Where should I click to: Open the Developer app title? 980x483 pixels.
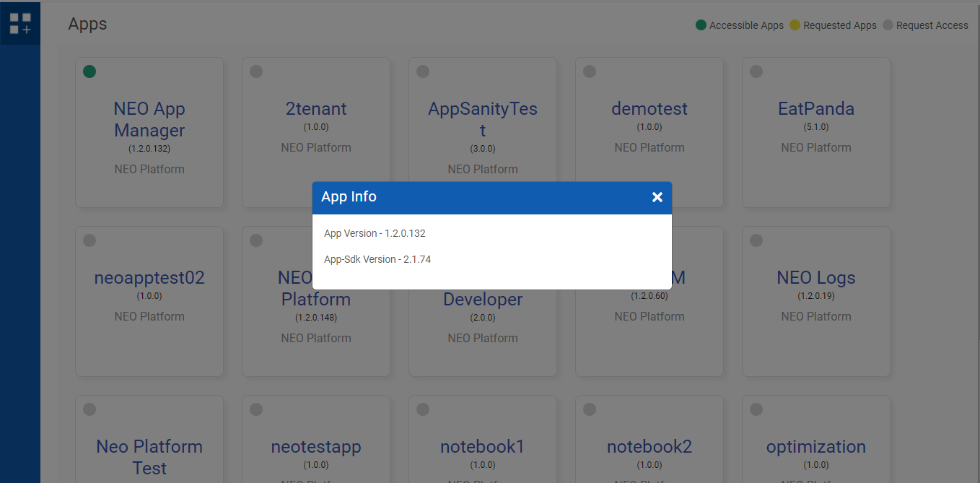(483, 300)
